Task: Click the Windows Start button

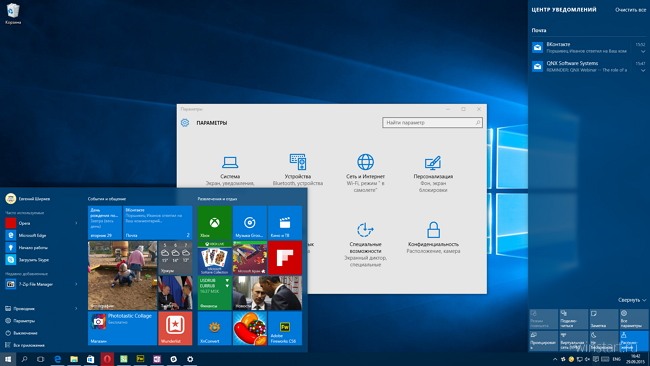Action: [x=8, y=359]
